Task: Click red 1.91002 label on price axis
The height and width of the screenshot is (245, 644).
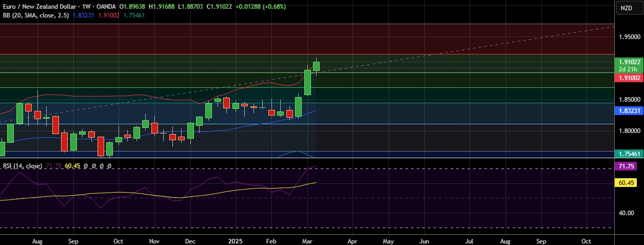Action: pos(629,78)
